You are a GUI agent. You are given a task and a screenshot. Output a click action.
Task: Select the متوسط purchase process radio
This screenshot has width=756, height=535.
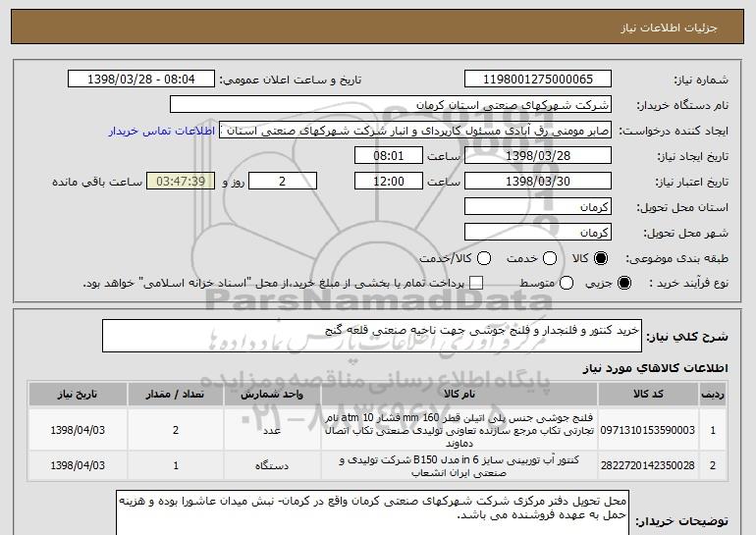pos(567,284)
